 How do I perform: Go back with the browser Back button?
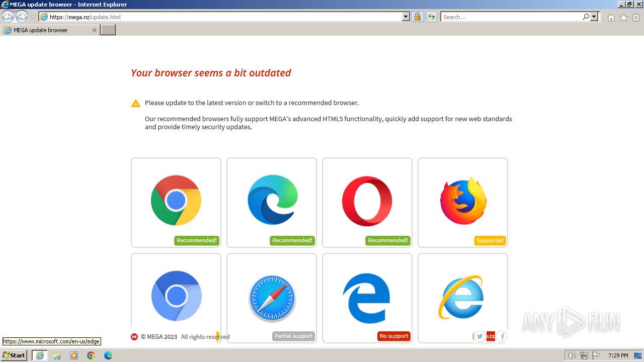8,17
